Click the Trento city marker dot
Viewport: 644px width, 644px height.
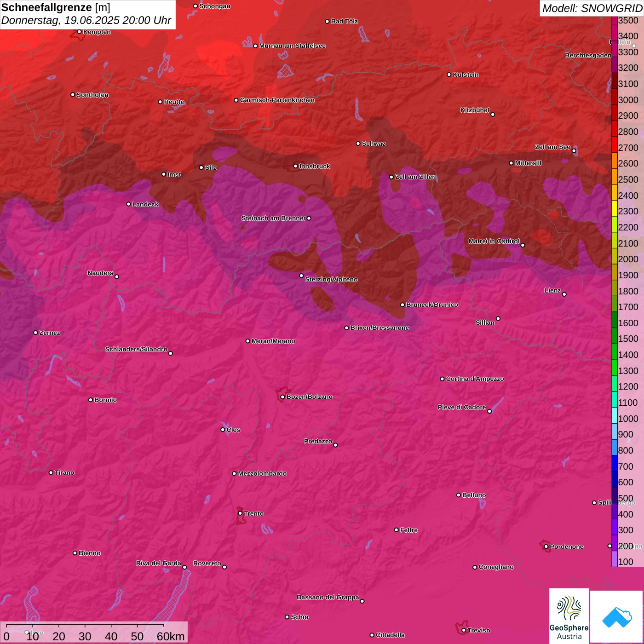[240, 513]
